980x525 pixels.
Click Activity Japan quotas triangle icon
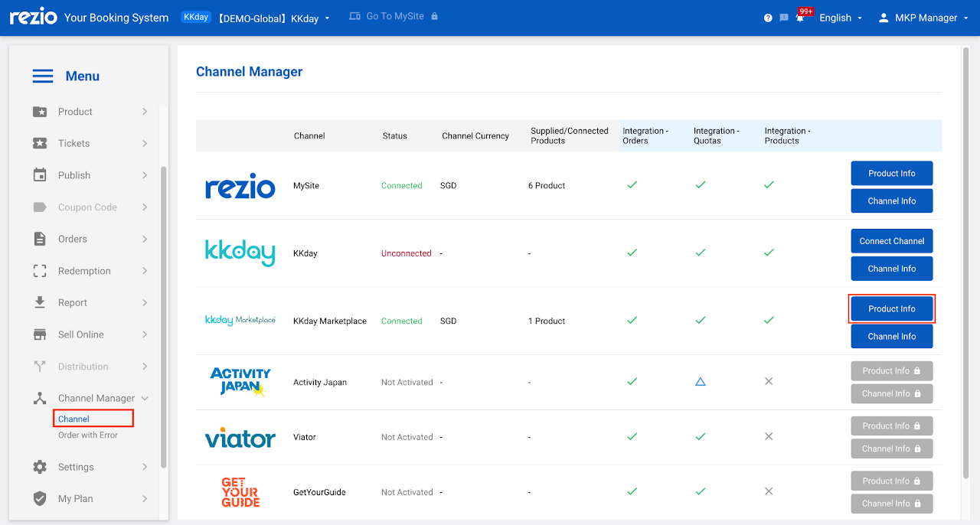click(700, 381)
